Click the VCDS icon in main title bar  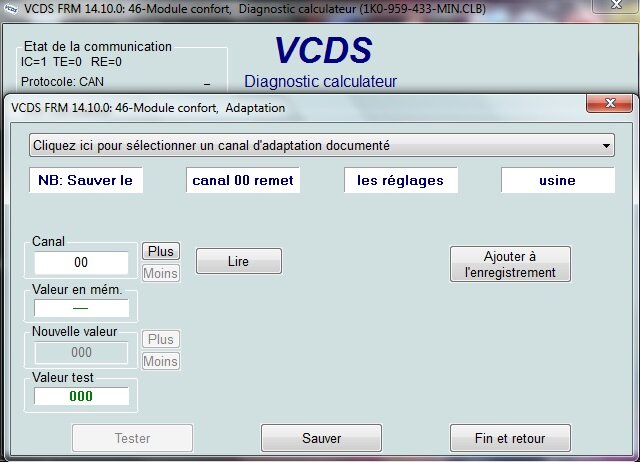(x=11, y=9)
